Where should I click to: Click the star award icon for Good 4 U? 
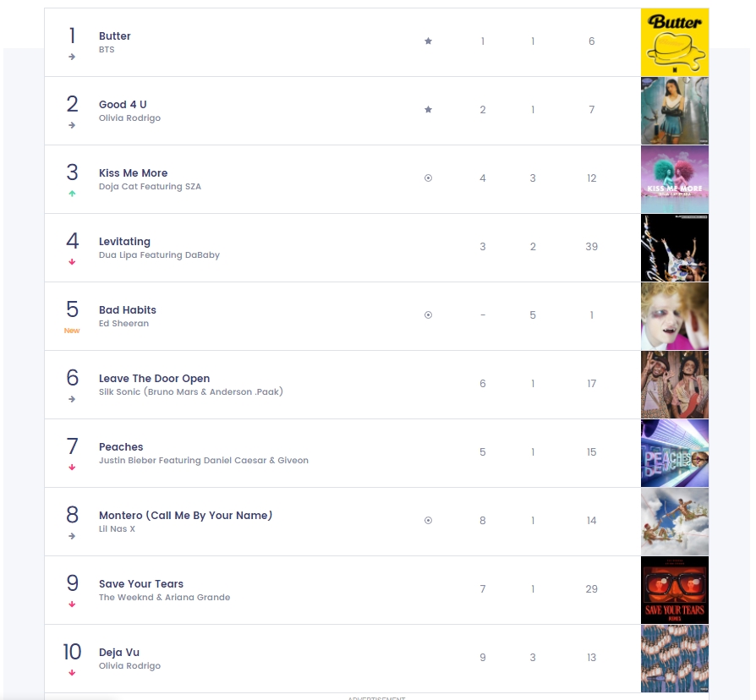point(428,109)
